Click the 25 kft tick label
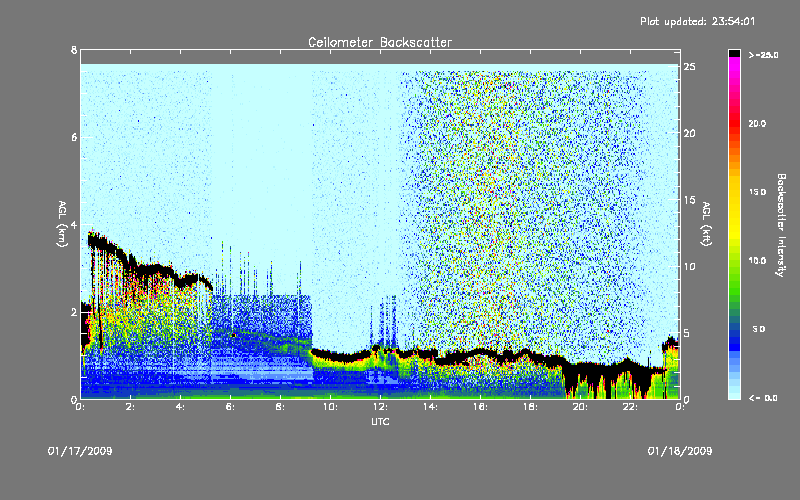The image size is (800, 500). (690, 67)
